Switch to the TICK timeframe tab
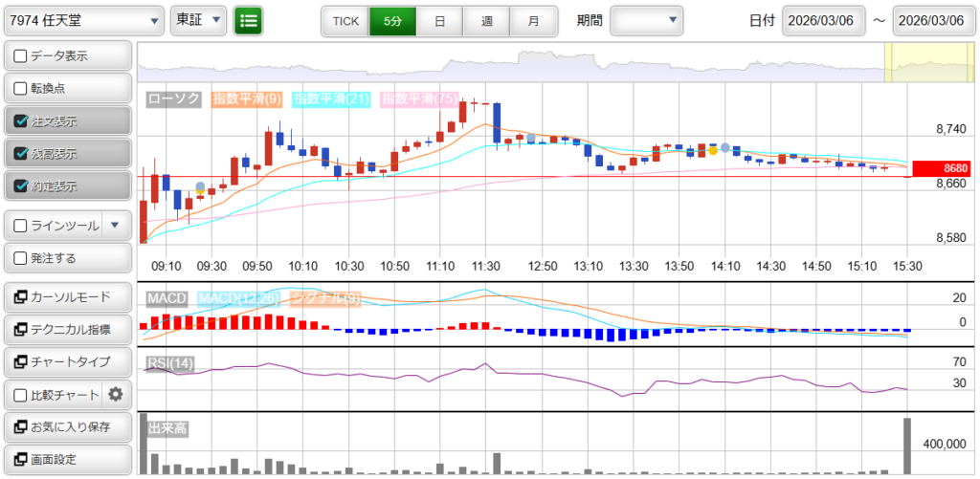Viewport: 980px width, 479px height. [345, 20]
